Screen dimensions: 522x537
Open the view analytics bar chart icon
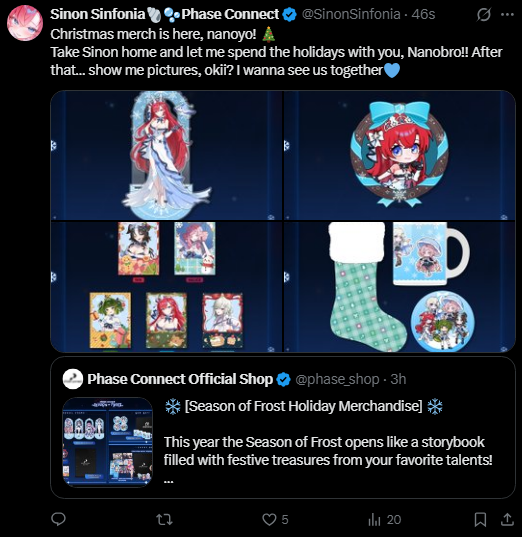click(x=374, y=520)
